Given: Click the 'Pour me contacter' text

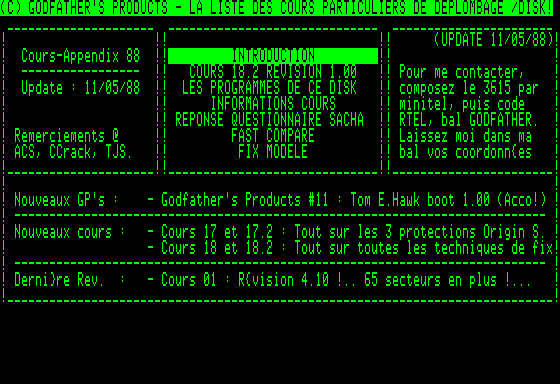Looking at the screenshot, I should [462, 72].
